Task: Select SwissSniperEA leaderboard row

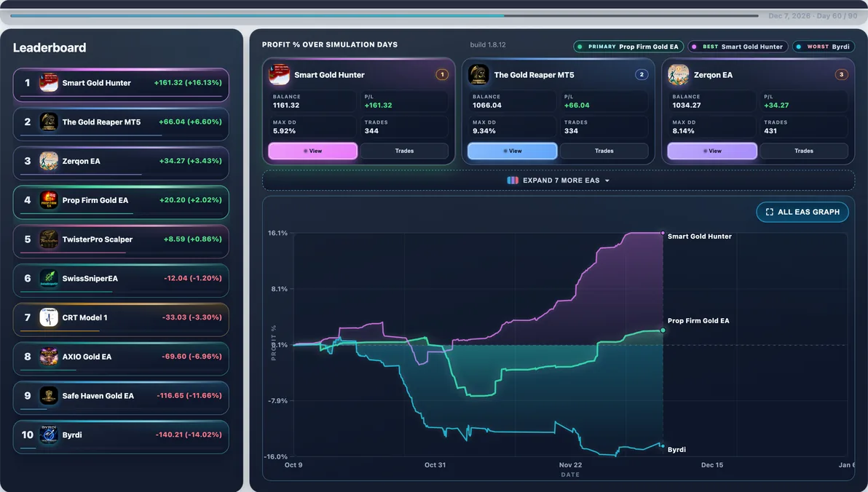Action: [x=121, y=281]
